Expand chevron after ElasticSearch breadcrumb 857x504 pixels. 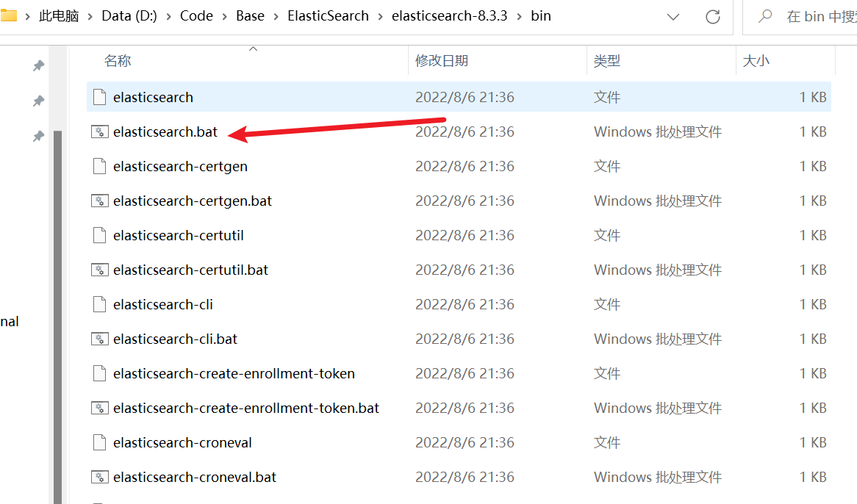[x=381, y=17]
